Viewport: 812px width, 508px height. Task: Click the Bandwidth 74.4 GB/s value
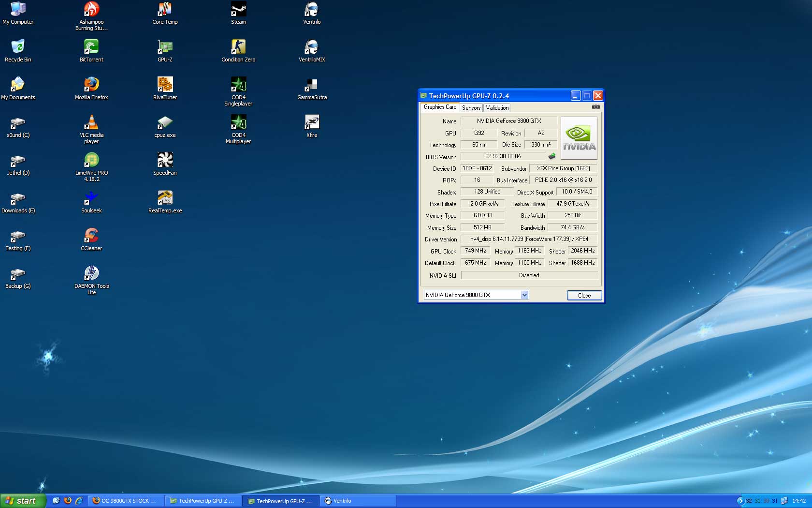572,227
